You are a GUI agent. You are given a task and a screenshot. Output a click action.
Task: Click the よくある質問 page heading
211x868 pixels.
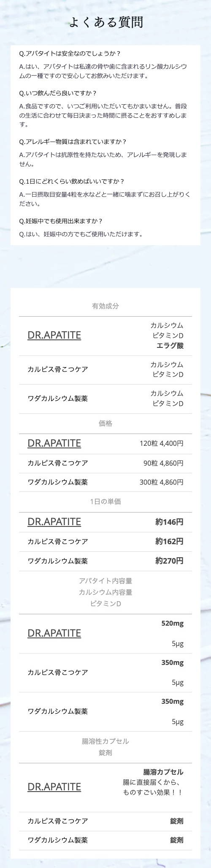pos(105,22)
